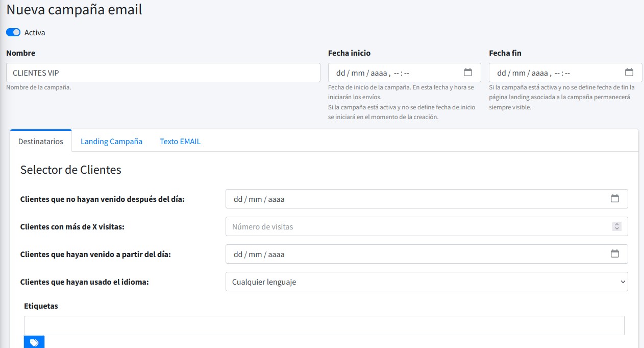The width and height of the screenshot is (644, 348).
Task: Open the Landing Campaña tab
Action: (111, 141)
